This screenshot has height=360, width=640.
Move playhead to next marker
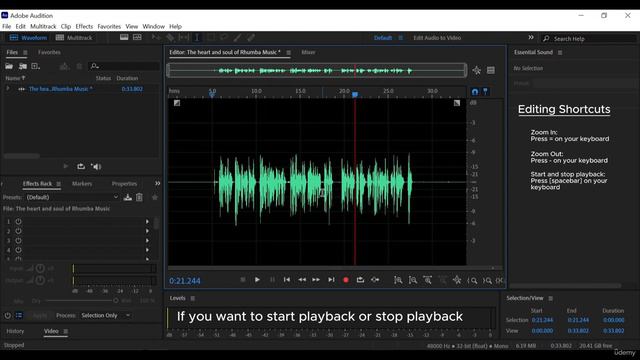tap(331, 280)
